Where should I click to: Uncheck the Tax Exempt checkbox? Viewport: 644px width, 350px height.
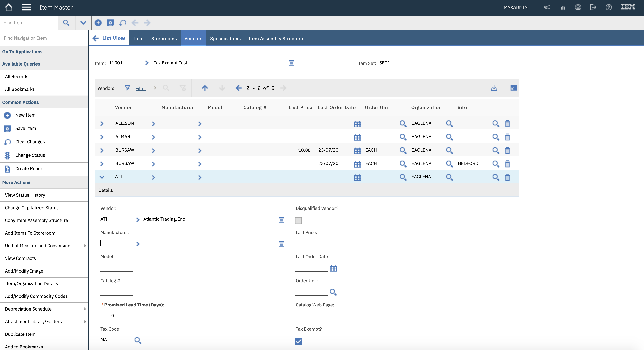[298, 341]
